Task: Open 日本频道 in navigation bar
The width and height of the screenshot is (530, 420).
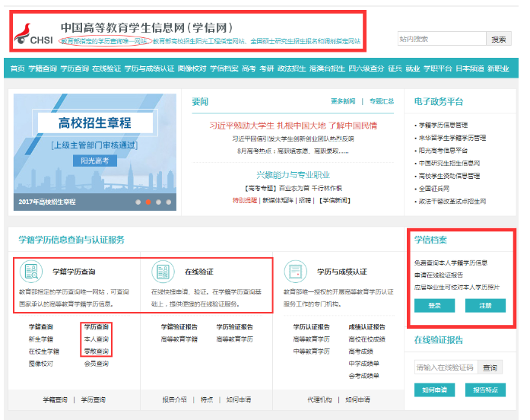Action: click(x=470, y=68)
